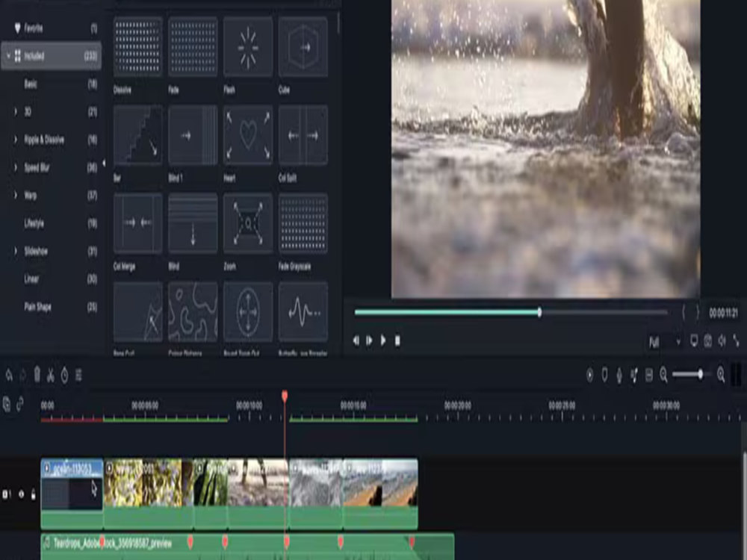Open the edit adjustments sliders icon

click(78, 376)
